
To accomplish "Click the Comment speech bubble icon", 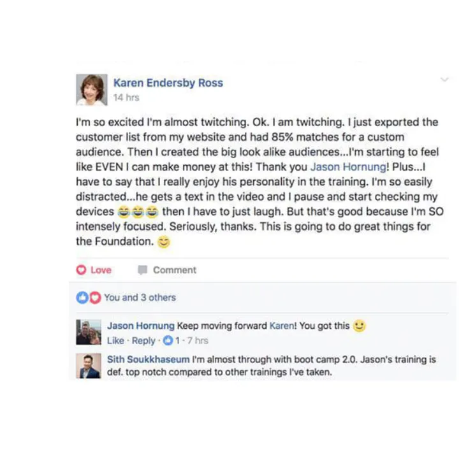I will click(142, 270).
